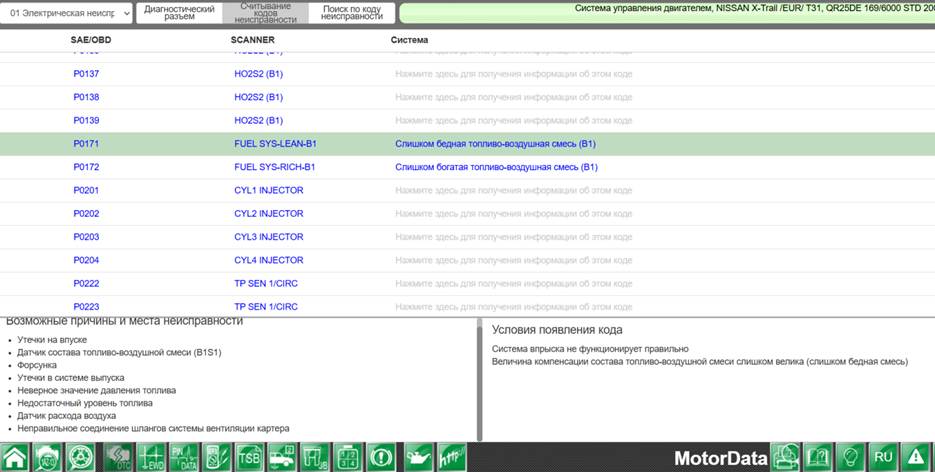Viewport: 935px width, 472px height.
Task: Click the light bulb tips icon
Action: pyautogui.click(x=851, y=457)
